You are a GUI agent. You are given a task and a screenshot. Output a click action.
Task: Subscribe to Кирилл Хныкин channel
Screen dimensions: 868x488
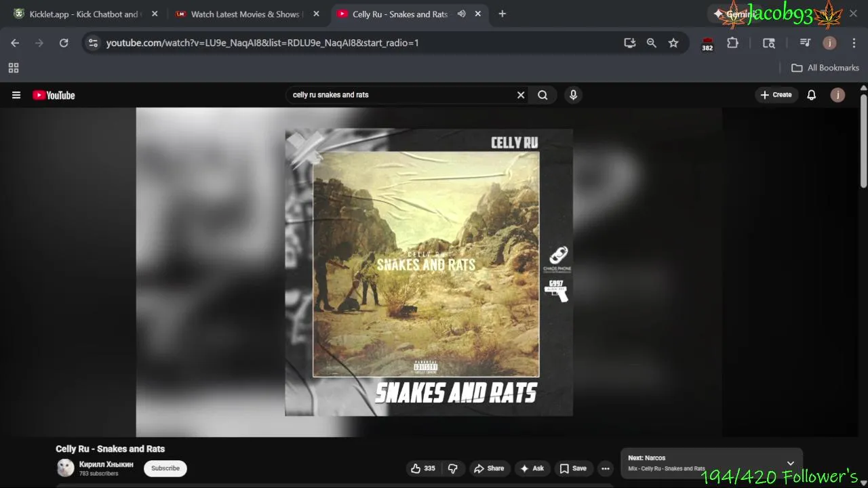point(165,468)
